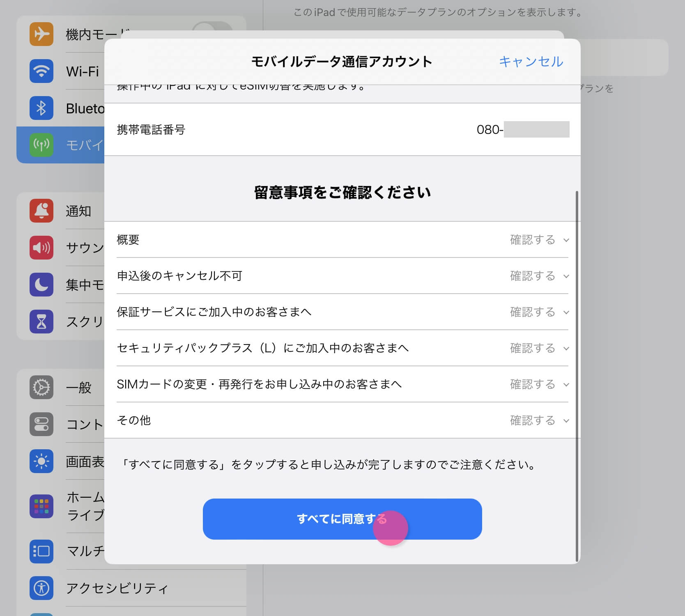Open Screen Time hourglass icon
Screen dimensions: 685x616
point(41,322)
